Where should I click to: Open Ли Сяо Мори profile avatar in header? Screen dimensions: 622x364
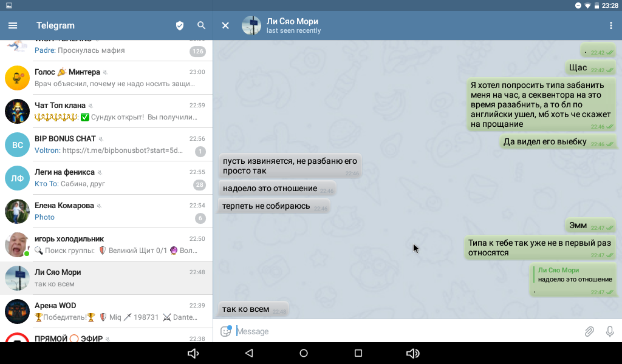pyautogui.click(x=251, y=25)
